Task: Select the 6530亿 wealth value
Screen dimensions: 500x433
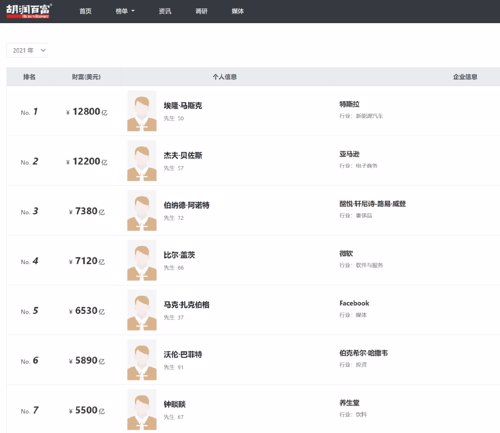Action: 87,311
